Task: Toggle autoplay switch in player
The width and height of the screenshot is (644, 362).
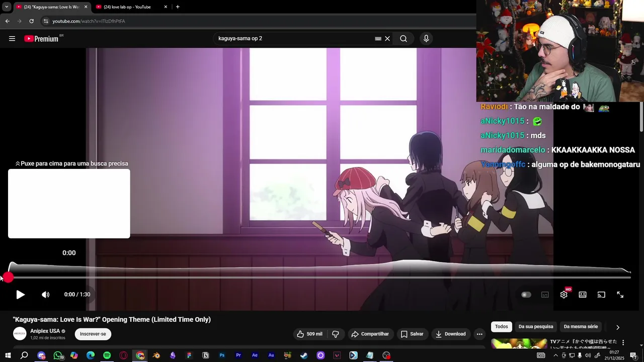Action: (526, 295)
